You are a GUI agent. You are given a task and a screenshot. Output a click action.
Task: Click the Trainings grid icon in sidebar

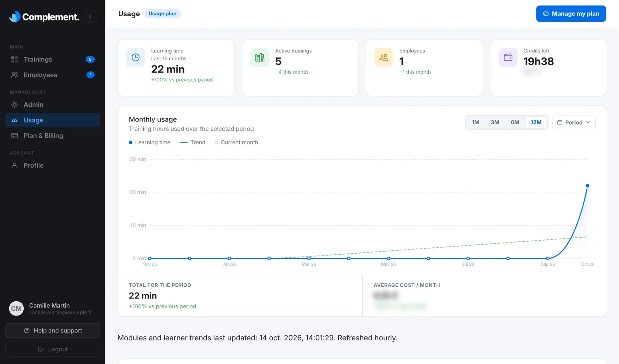(15, 60)
